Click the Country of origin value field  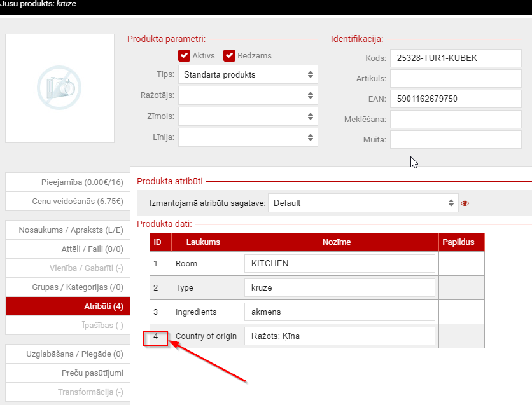tap(339, 336)
